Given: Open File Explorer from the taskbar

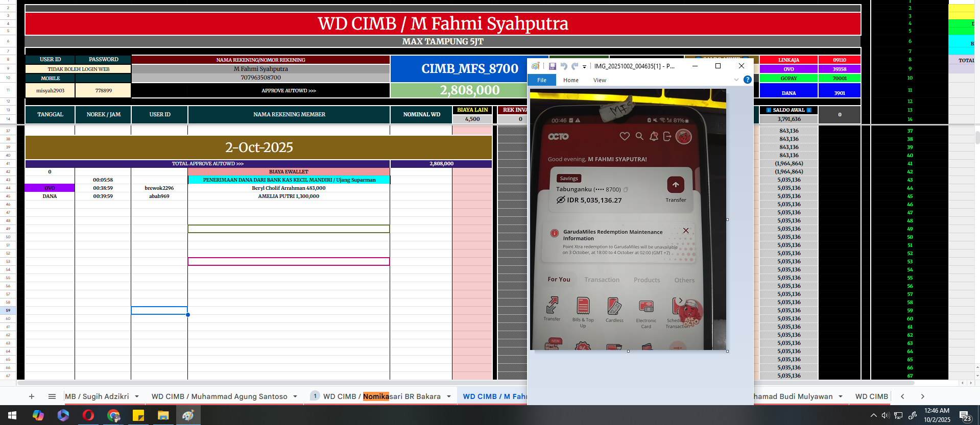Looking at the screenshot, I should coord(163,415).
